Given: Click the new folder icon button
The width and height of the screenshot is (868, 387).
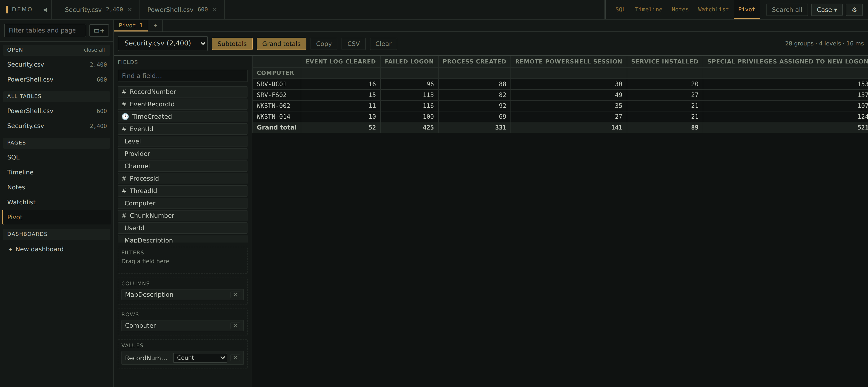Looking at the screenshot, I should tap(99, 31).
